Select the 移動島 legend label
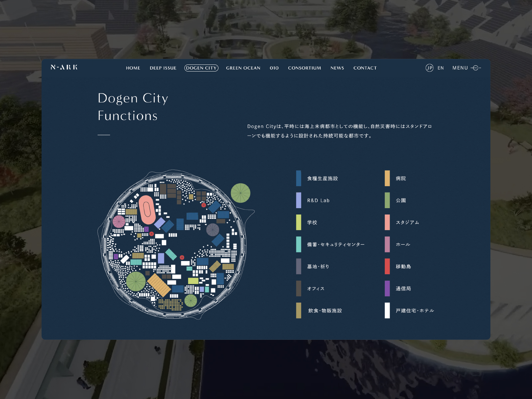532x399 pixels. point(403,267)
